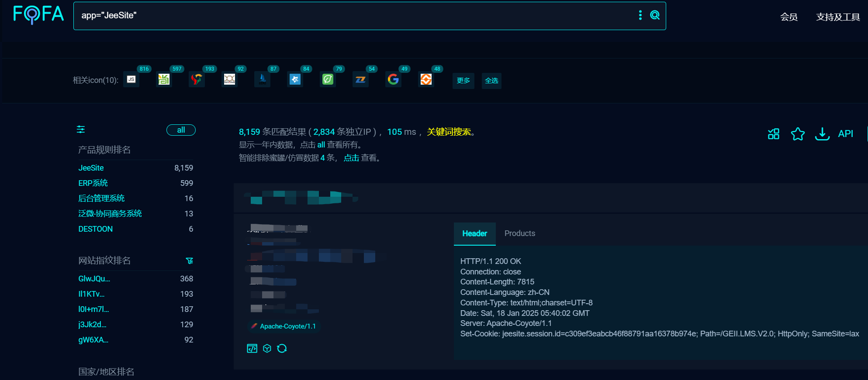Click the blurred result host title

tap(301, 198)
